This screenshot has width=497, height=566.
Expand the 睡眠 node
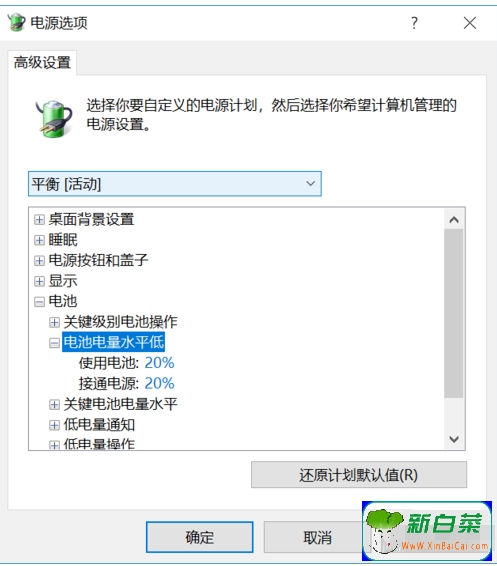[x=39, y=240]
